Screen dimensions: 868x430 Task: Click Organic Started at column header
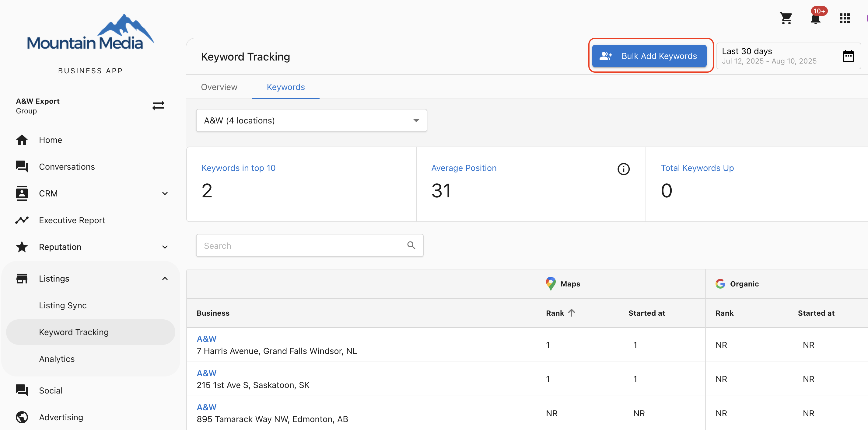click(x=816, y=313)
